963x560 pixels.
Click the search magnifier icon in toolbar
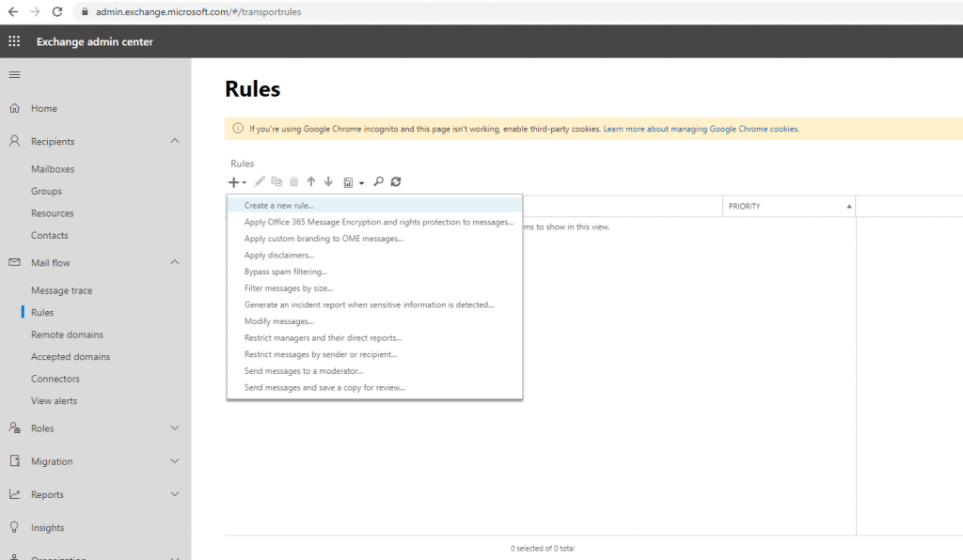click(378, 181)
